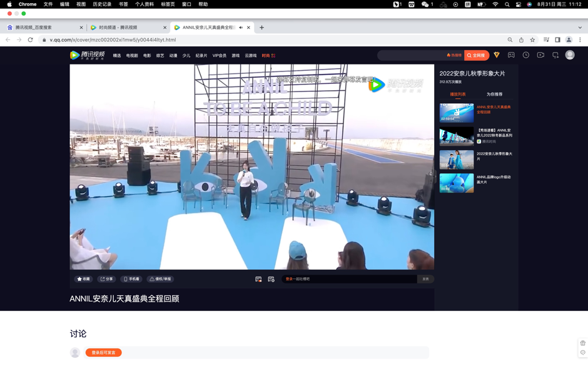Play ANNIL安奈儿天真盛典全程回顾 thumbnail in playlist
Screen dimensions: 588x368
[x=457, y=113]
